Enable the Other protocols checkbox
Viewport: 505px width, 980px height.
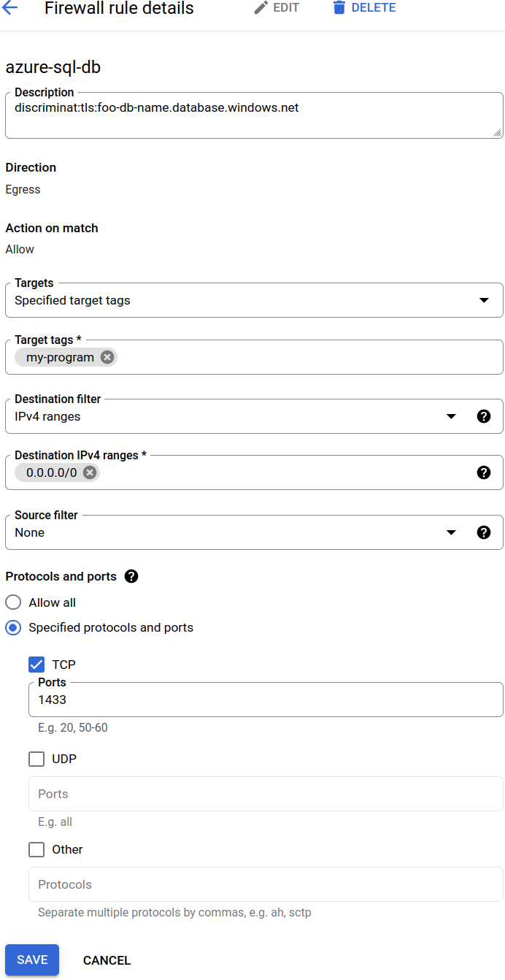[x=36, y=849]
